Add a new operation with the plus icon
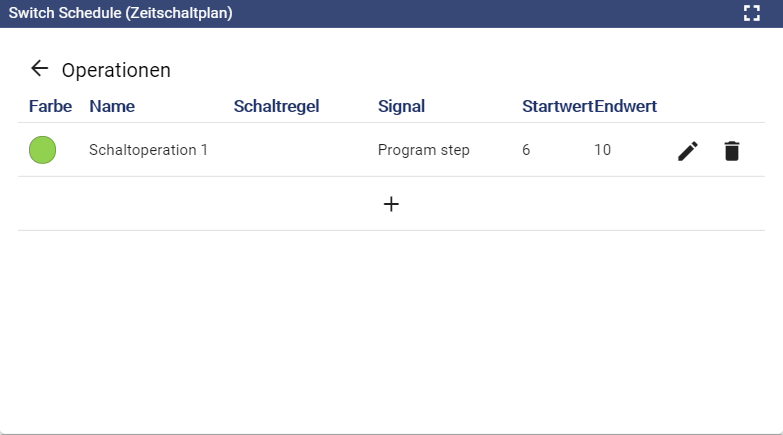Image resolution: width=783 pixels, height=435 pixels. coord(391,204)
